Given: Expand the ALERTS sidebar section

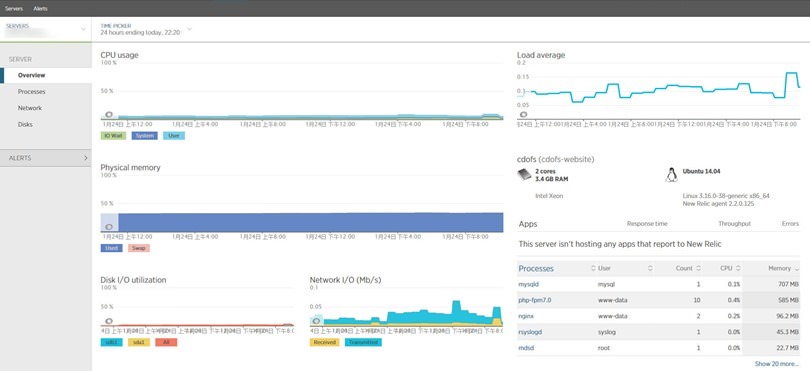Looking at the screenshot, I should pyautogui.click(x=45, y=158).
